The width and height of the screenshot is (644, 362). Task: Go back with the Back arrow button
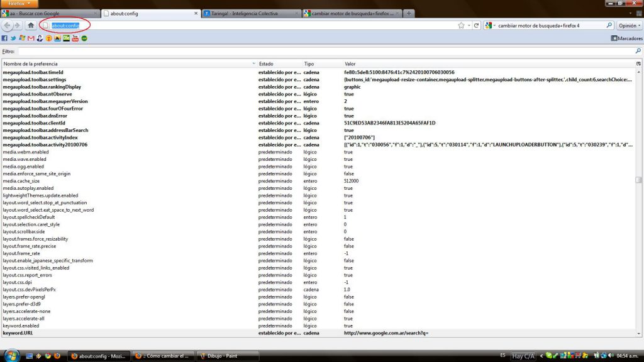(x=8, y=26)
